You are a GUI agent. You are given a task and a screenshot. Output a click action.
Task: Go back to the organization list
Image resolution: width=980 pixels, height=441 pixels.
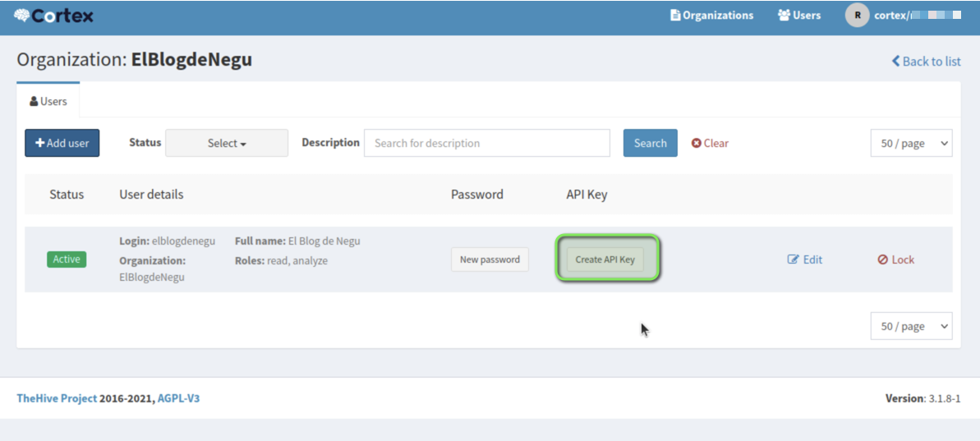point(926,62)
